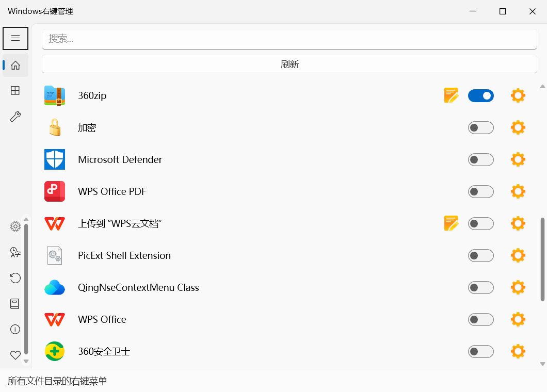Screen dimensions: 547x392
Task: Open the language translation sidebar icon
Action: tap(15, 252)
